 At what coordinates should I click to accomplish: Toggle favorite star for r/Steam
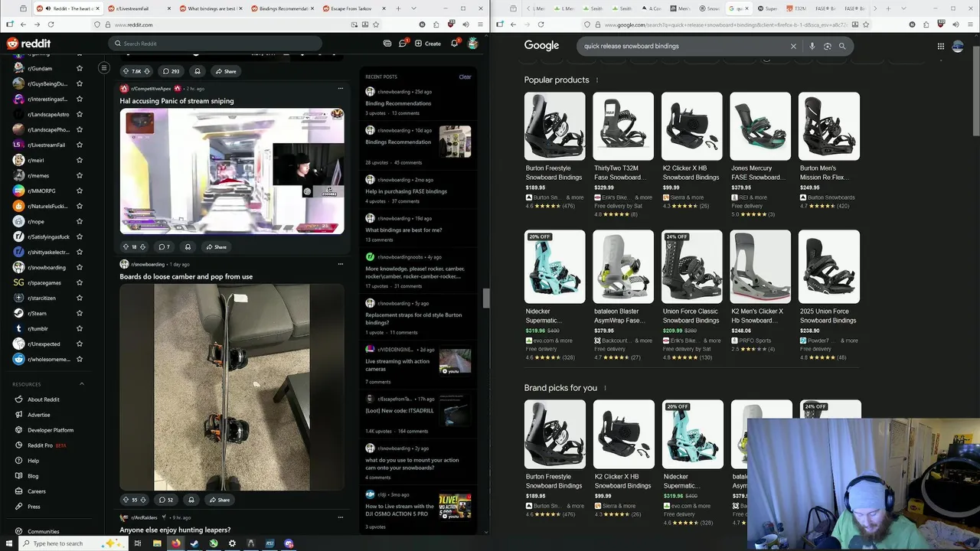80,313
